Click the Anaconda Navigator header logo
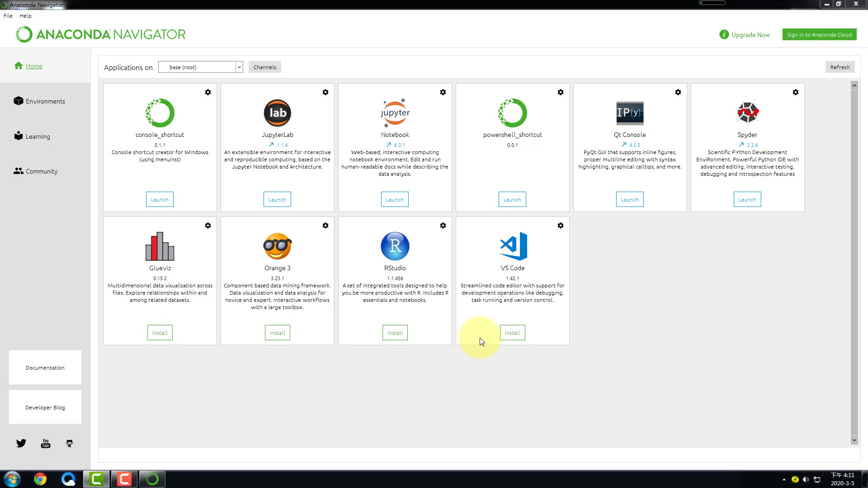This screenshot has height=488, width=868. pos(101,34)
